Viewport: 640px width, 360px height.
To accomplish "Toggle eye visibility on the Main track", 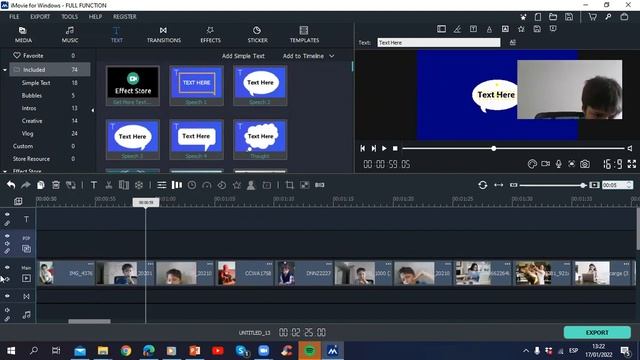I will [x=7, y=267].
